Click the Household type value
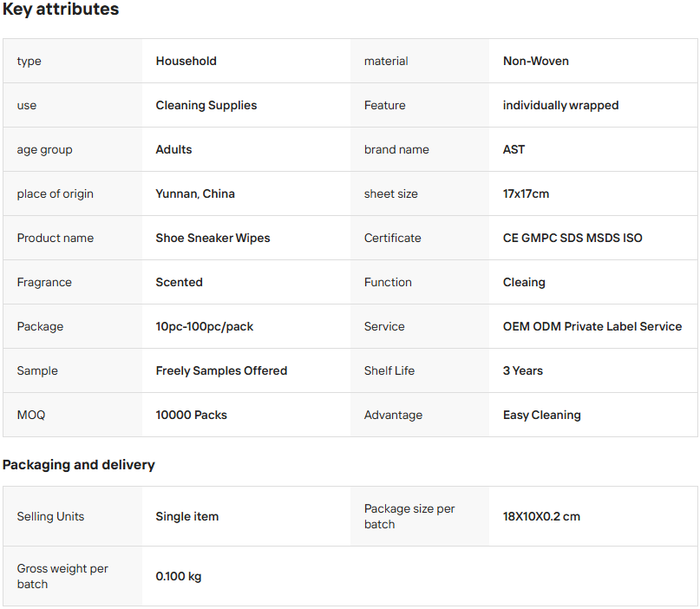This screenshot has width=700, height=609. (x=186, y=61)
